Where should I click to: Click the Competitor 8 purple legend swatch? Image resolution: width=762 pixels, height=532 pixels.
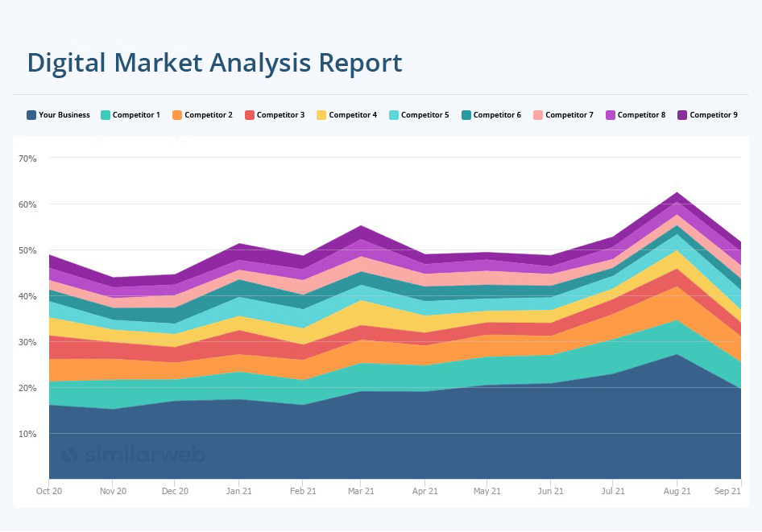pyautogui.click(x=611, y=115)
